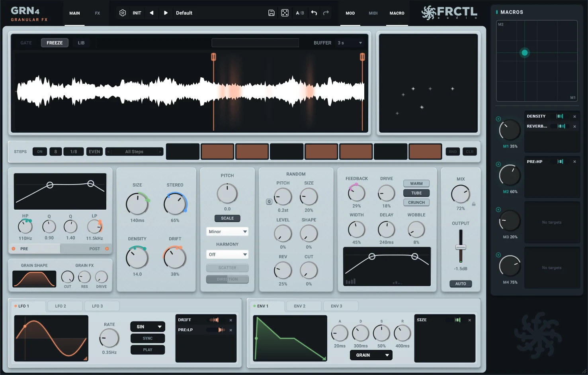
Task: Click the DENSITY macro depth slider
Action: 560,116
